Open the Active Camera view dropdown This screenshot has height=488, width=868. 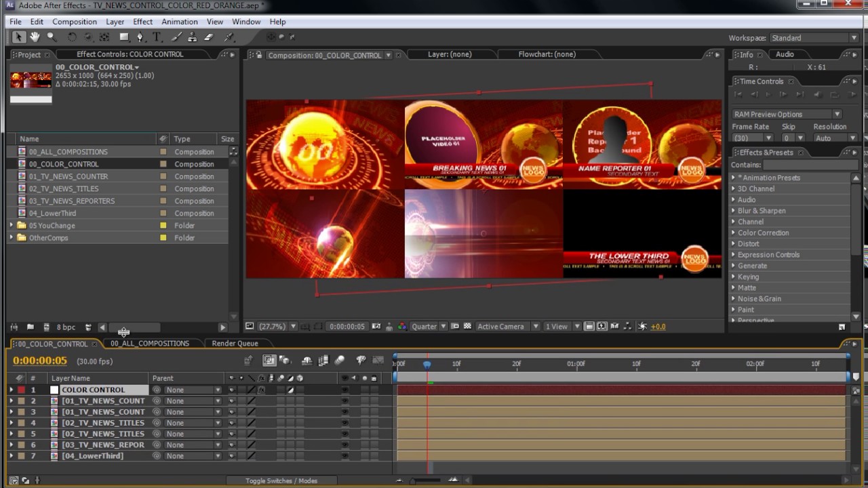click(507, 327)
